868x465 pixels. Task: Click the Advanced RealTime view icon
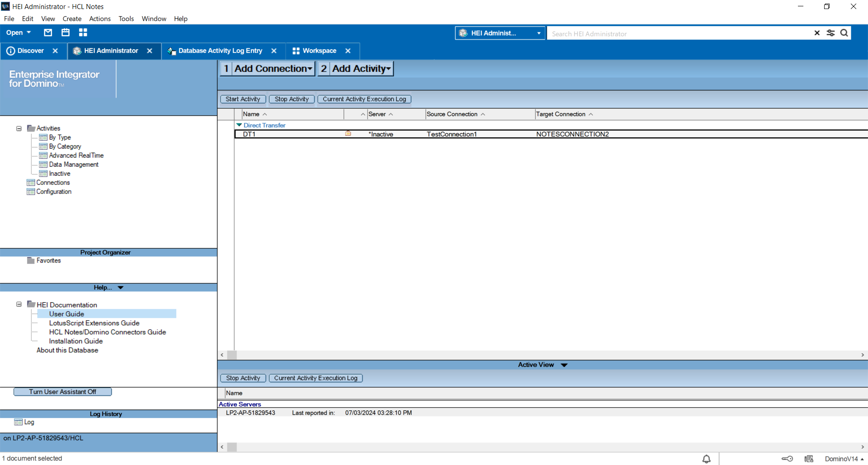point(43,155)
